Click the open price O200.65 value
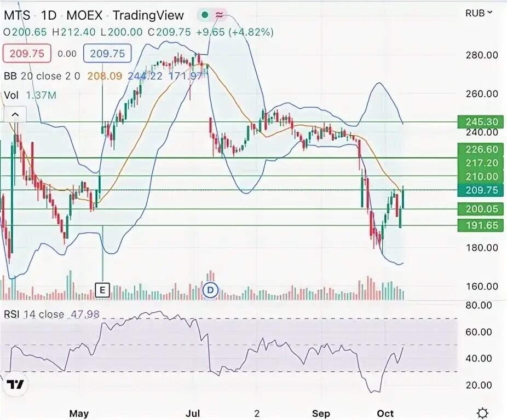This screenshot has height=420, width=507. coord(25,32)
